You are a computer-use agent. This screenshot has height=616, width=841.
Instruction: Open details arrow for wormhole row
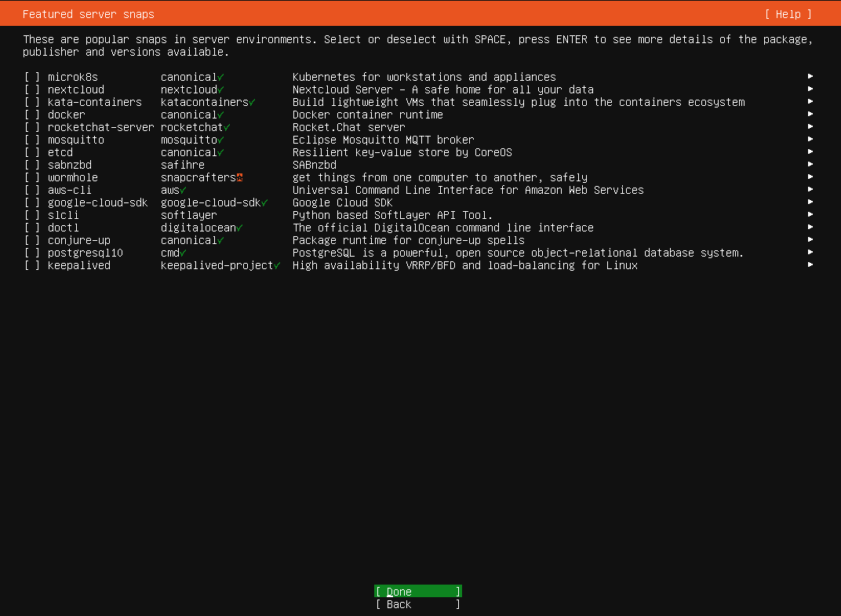coord(810,177)
